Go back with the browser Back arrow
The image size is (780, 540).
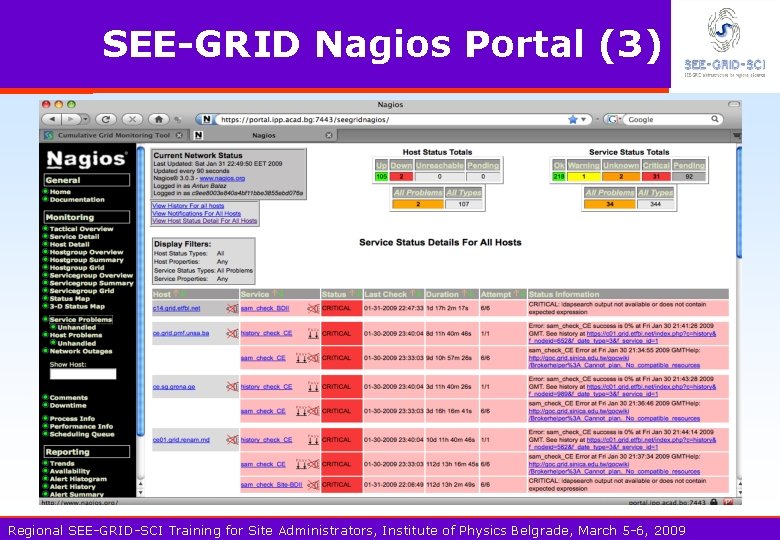[52, 119]
